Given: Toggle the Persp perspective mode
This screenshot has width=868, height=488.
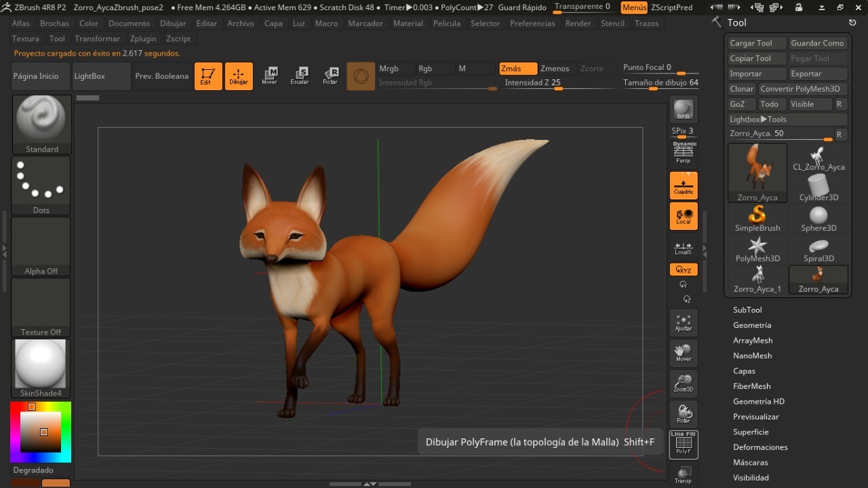Looking at the screenshot, I should coord(683,155).
